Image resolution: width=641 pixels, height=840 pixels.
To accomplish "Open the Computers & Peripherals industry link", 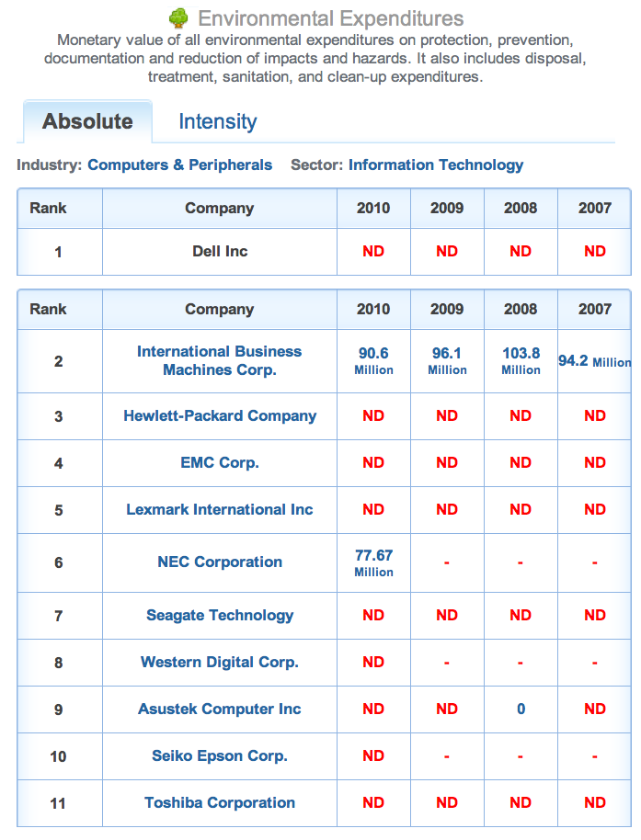I will (179, 165).
